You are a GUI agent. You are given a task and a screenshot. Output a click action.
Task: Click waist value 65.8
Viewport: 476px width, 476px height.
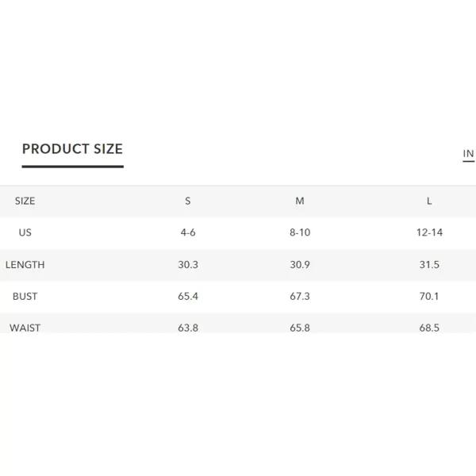point(300,328)
